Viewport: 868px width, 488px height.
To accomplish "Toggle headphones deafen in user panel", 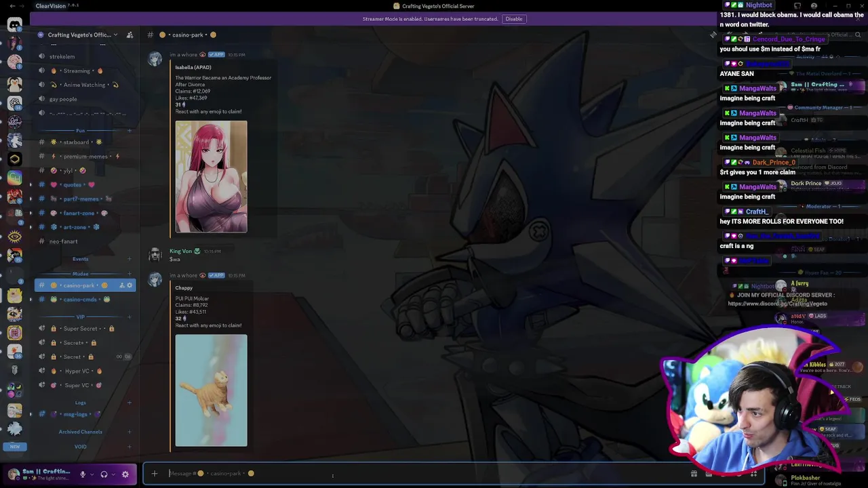I will (104, 474).
